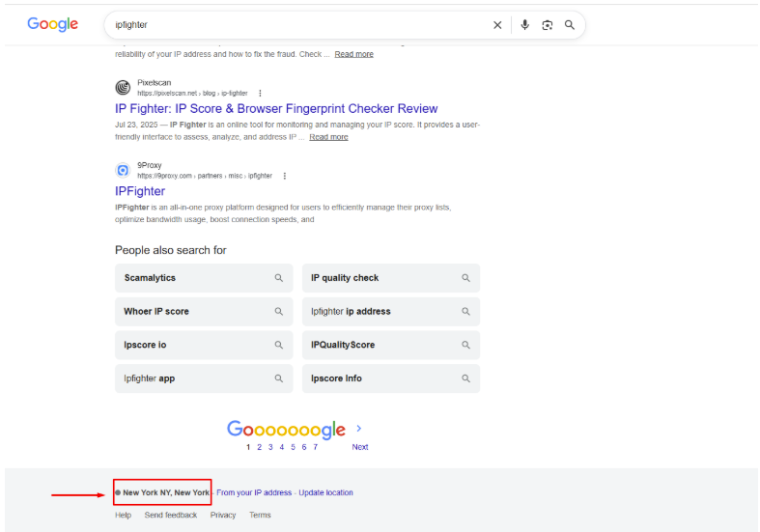The height and width of the screenshot is (532, 760).
Task: Search for Ipfighter ip address suggestion
Action: 391,312
